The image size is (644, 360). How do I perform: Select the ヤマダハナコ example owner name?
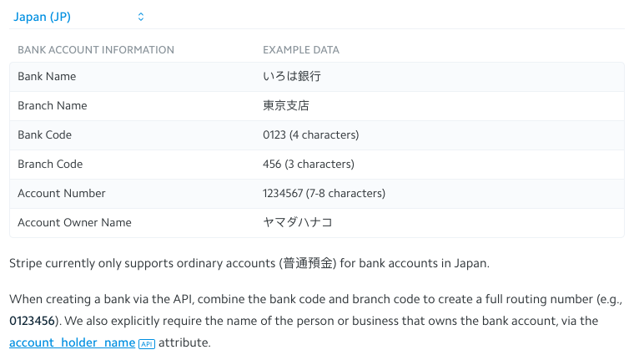(298, 222)
